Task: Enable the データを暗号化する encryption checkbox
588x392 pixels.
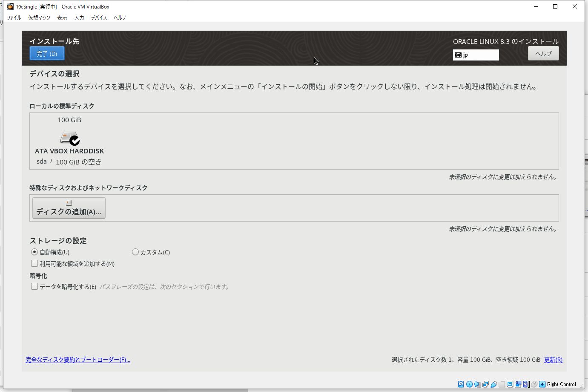Action: [34, 287]
